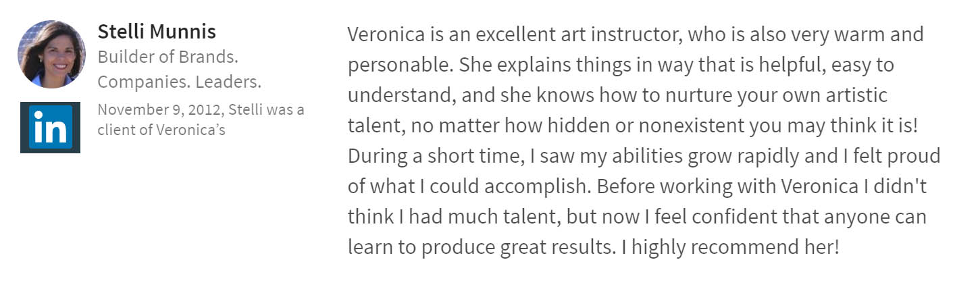Click the 'November 9, 2012' date text
Screen dimensions: 980x287
(153, 109)
